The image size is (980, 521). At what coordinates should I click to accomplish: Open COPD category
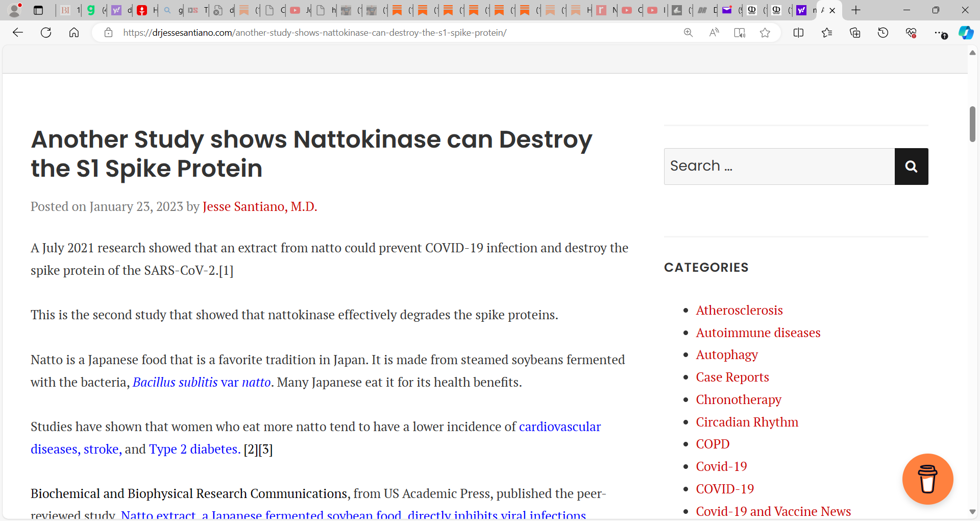(713, 444)
